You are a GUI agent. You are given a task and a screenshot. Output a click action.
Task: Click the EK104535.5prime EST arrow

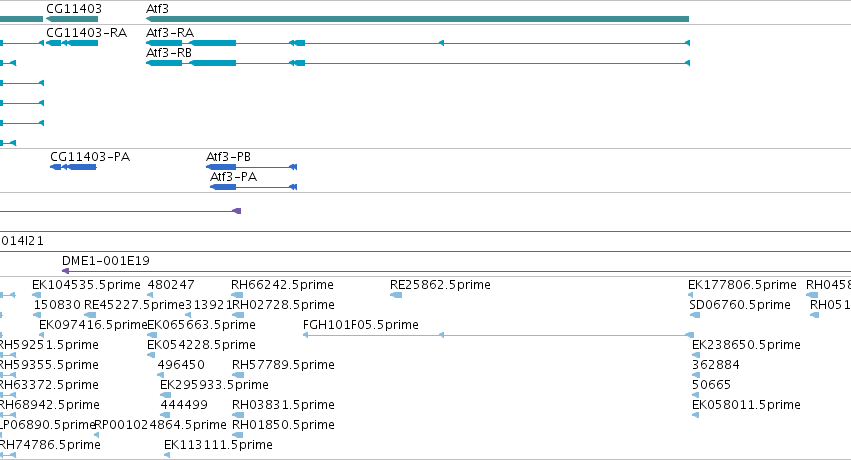coord(36,295)
